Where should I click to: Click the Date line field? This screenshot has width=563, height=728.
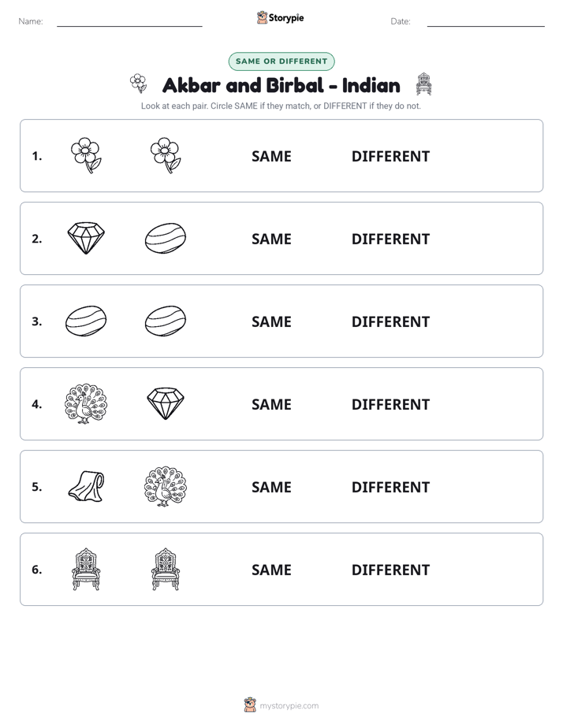point(486,21)
